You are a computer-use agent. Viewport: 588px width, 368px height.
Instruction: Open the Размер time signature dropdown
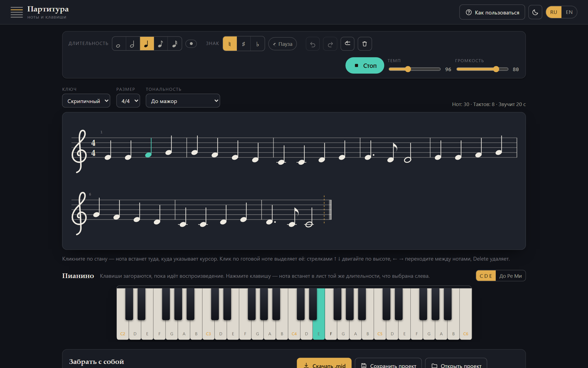pyautogui.click(x=128, y=101)
